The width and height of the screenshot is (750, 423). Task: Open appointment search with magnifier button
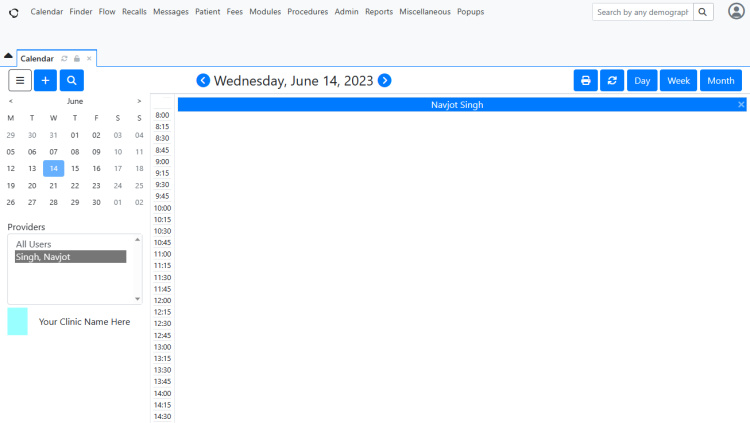click(x=71, y=80)
